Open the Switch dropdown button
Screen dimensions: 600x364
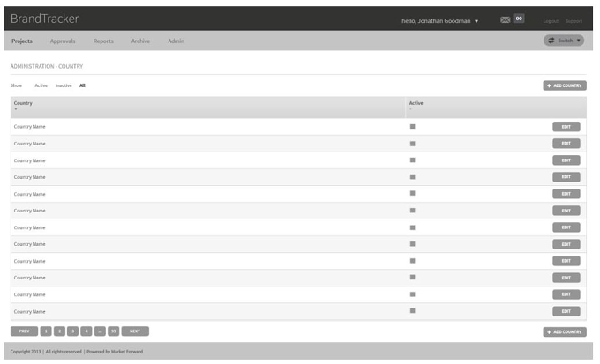pos(564,41)
